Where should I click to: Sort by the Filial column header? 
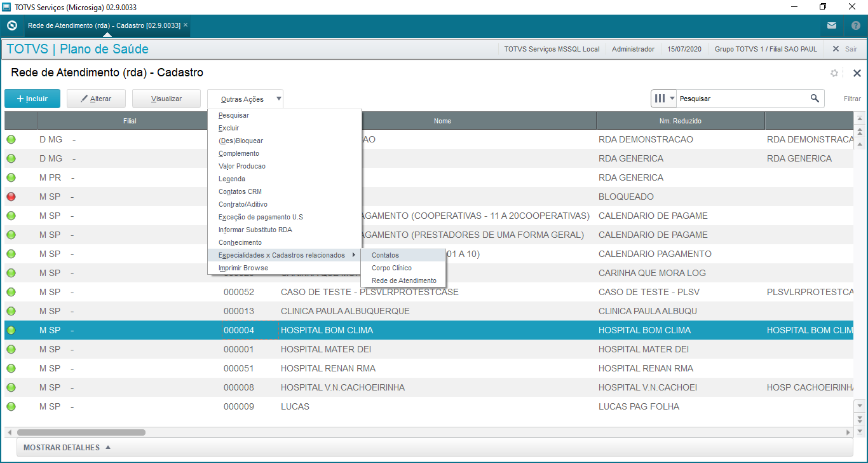[130, 121]
